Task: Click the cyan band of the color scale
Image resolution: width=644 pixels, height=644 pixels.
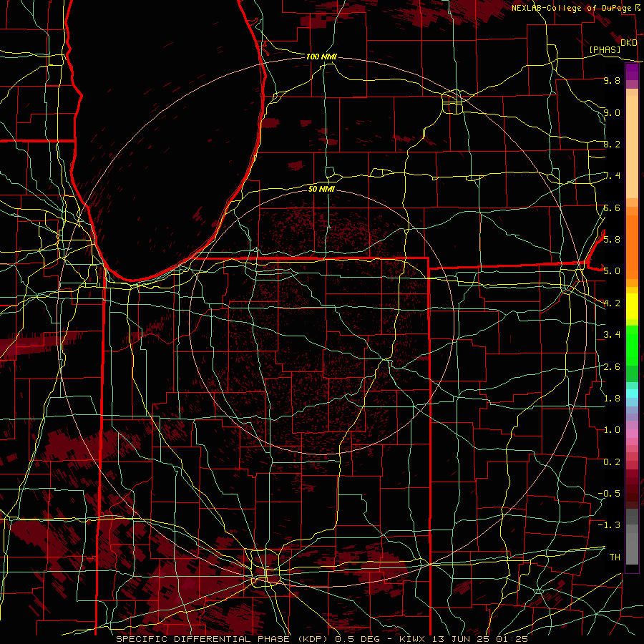Action: point(632,394)
